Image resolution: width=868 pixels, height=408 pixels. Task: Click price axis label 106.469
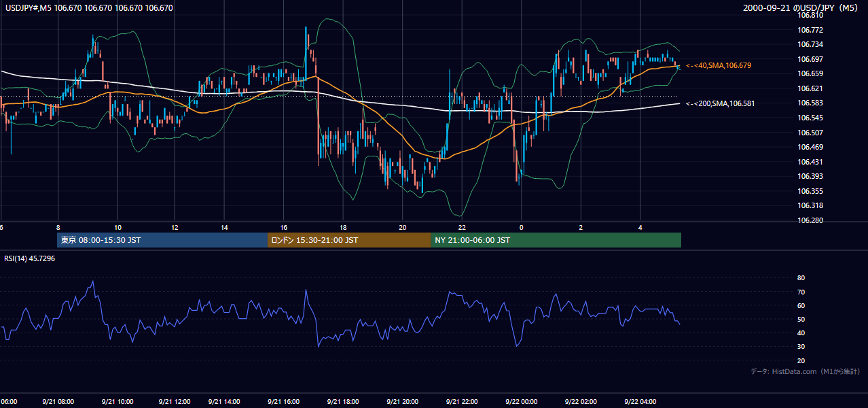coord(810,147)
